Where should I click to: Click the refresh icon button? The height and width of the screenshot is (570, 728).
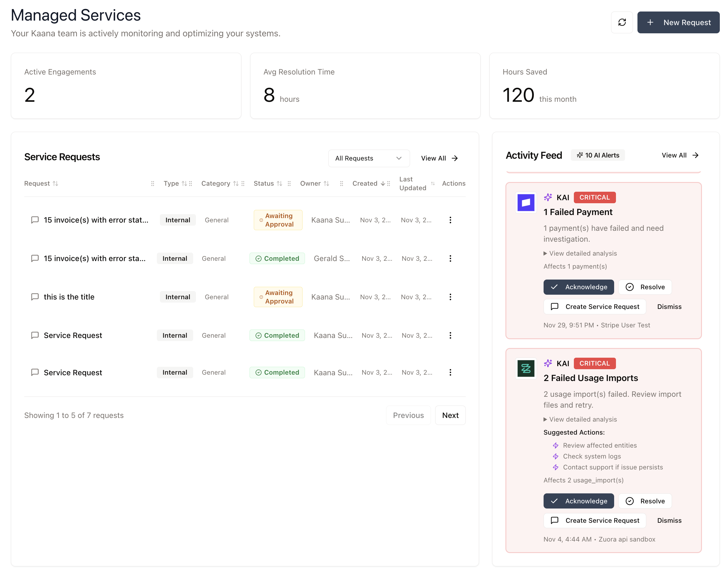622,22
